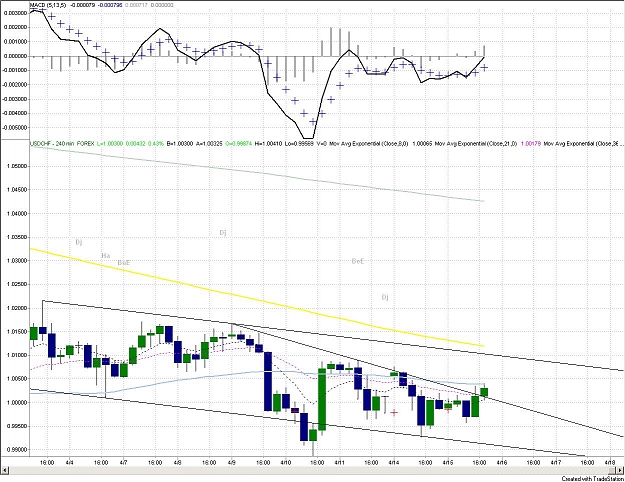Click the 4/9 date on the time axis
This screenshot has width=625, height=482.
(232, 462)
